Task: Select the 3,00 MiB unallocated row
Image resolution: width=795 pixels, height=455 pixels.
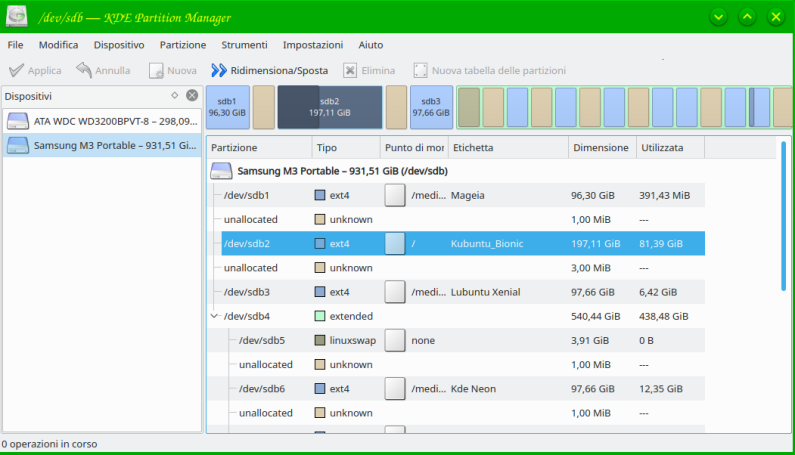Action: (x=456, y=268)
